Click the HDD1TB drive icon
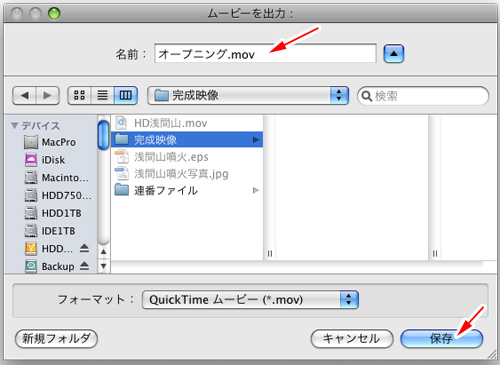This screenshot has width=500, height=365. point(31,213)
